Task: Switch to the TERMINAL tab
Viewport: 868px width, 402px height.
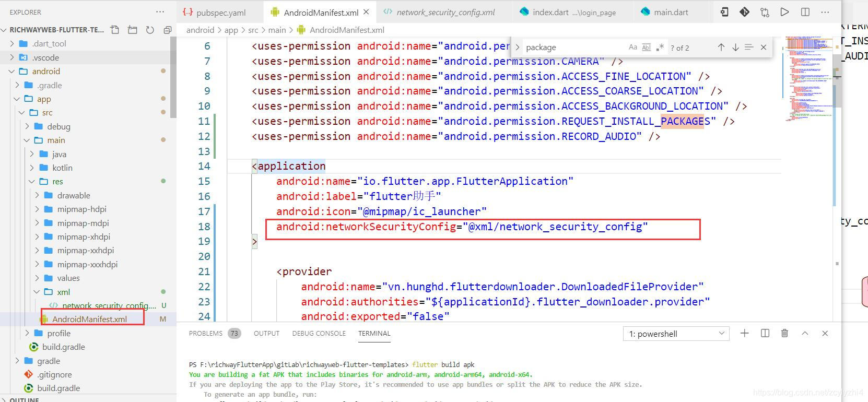Action: [x=374, y=333]
